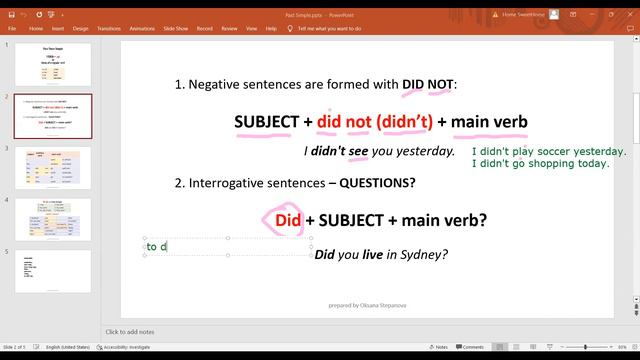Click footer 'prepared by Oksana Stepanova'

click(367, 305)
